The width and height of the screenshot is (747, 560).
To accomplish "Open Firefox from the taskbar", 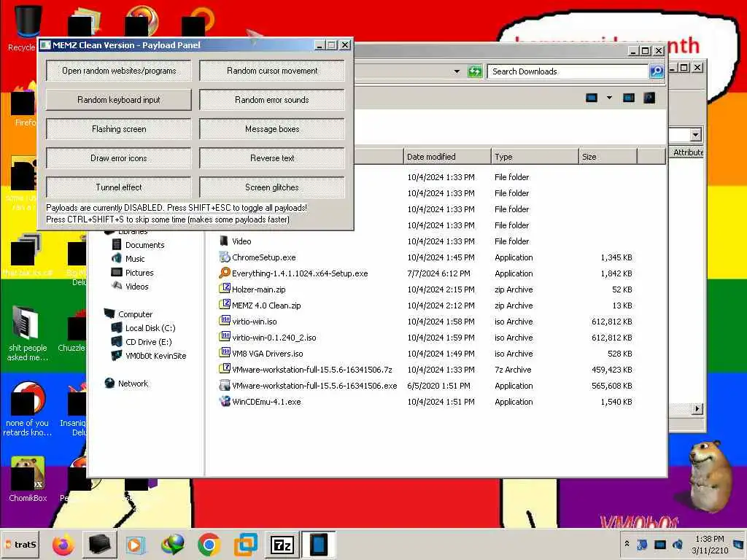I will [x=63, y=545].
